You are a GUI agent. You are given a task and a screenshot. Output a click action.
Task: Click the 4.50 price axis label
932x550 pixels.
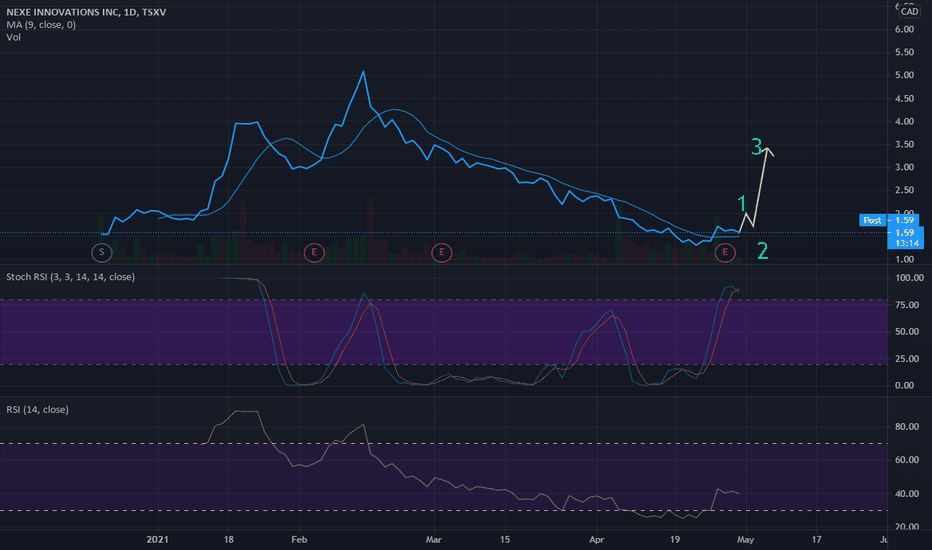point(904,99)
